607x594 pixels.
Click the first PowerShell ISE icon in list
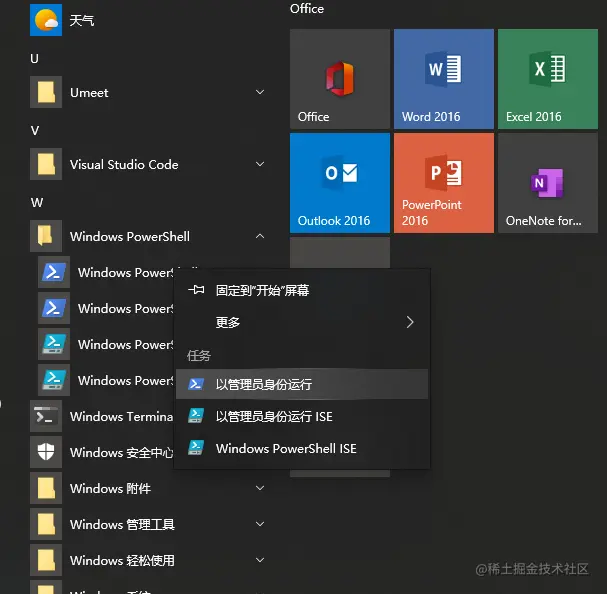click(x=54, y=344)
